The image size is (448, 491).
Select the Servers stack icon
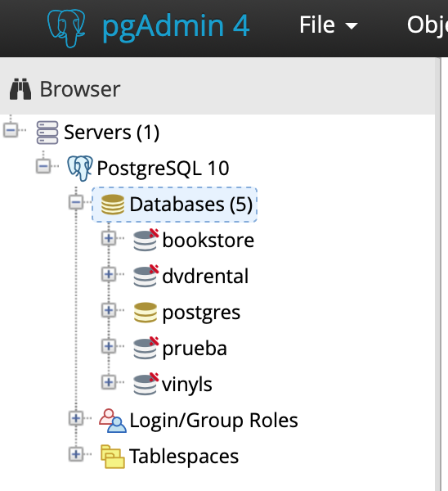pyautogui.click(x=47, y=133)
